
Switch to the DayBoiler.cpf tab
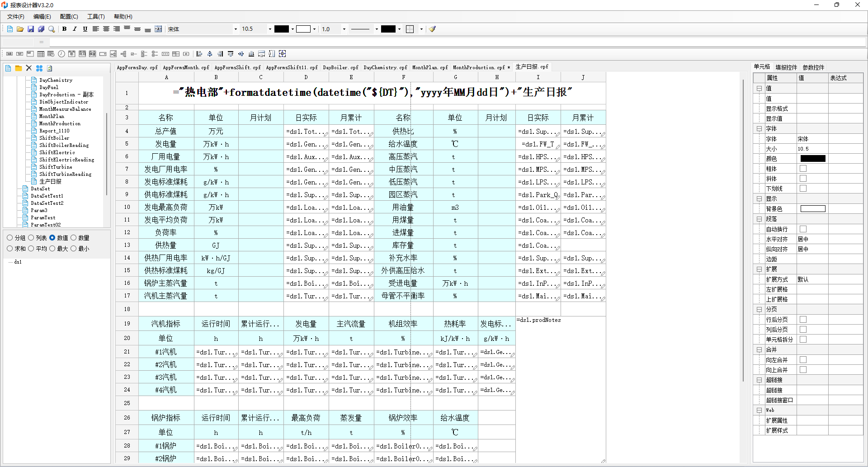click(340, 67)
